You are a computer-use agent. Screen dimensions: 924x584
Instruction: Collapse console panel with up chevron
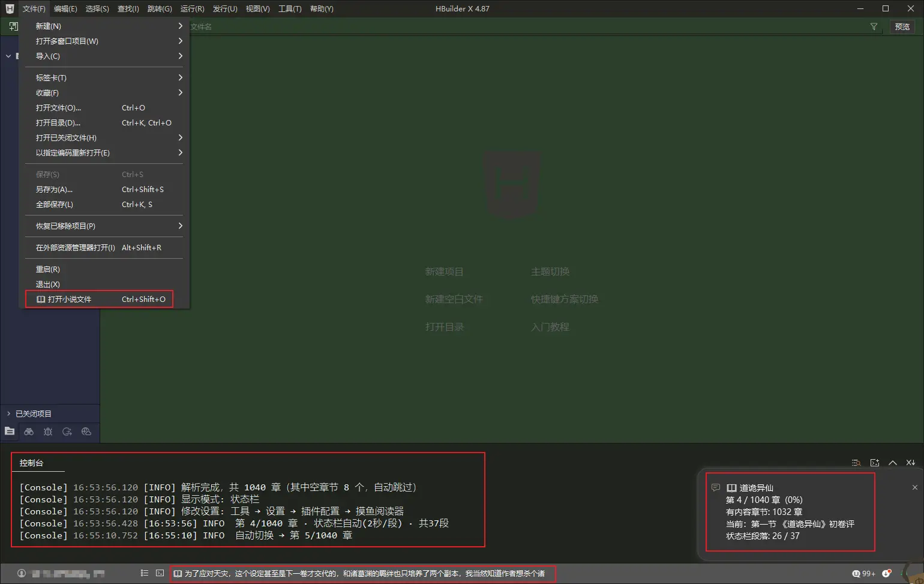893,463
